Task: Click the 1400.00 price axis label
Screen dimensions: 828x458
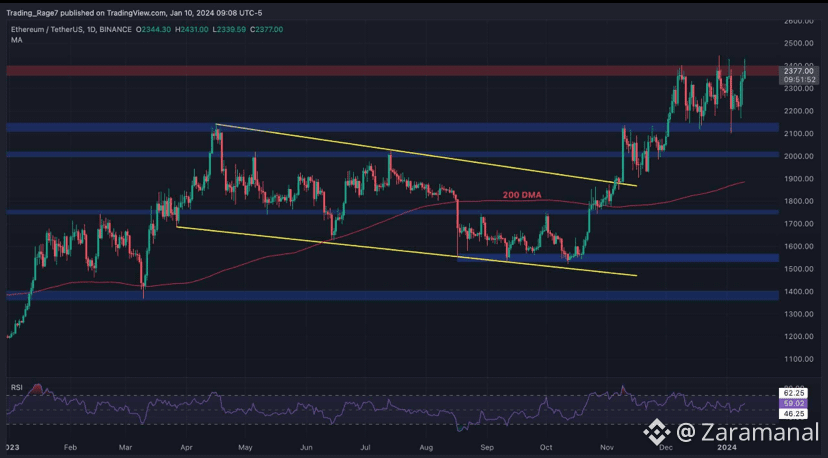Action: point(798,292)
